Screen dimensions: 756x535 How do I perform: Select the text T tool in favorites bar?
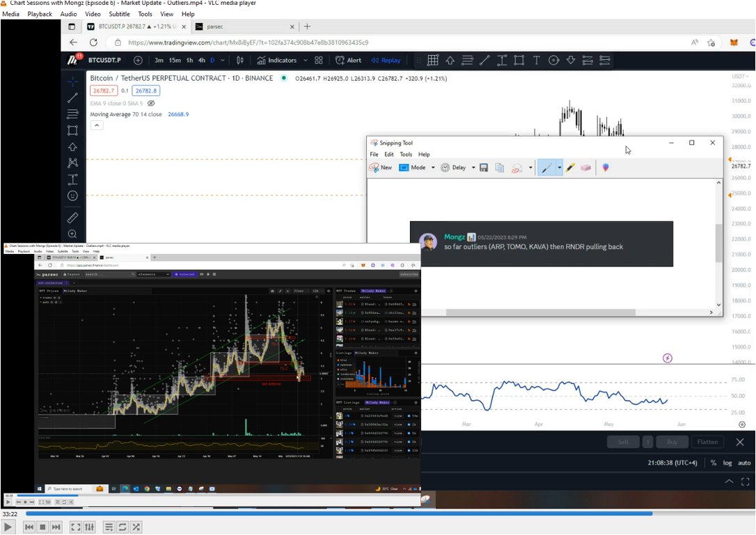(536, 61)
